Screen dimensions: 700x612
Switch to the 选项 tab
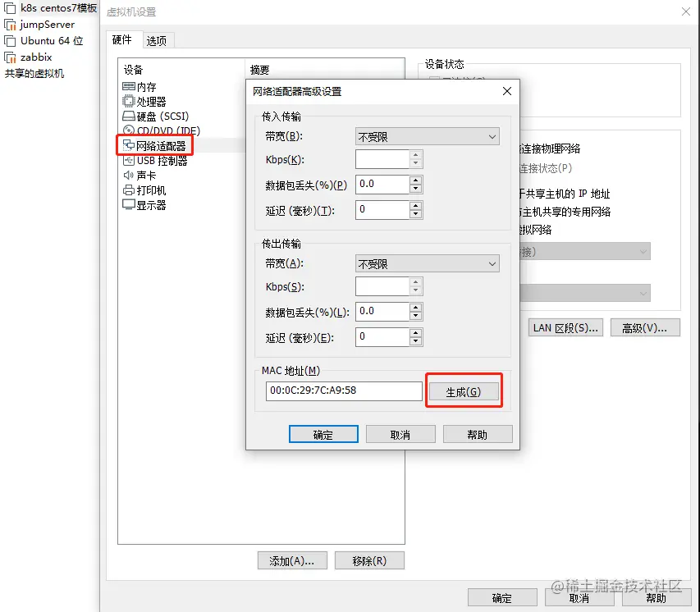pos(158,39)
